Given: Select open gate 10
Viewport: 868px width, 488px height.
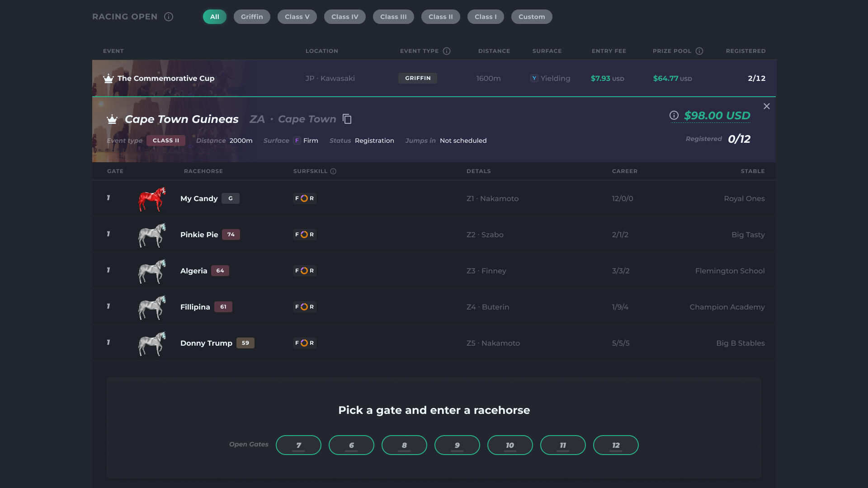Looking at the screenshot, I should coord(510,445).
